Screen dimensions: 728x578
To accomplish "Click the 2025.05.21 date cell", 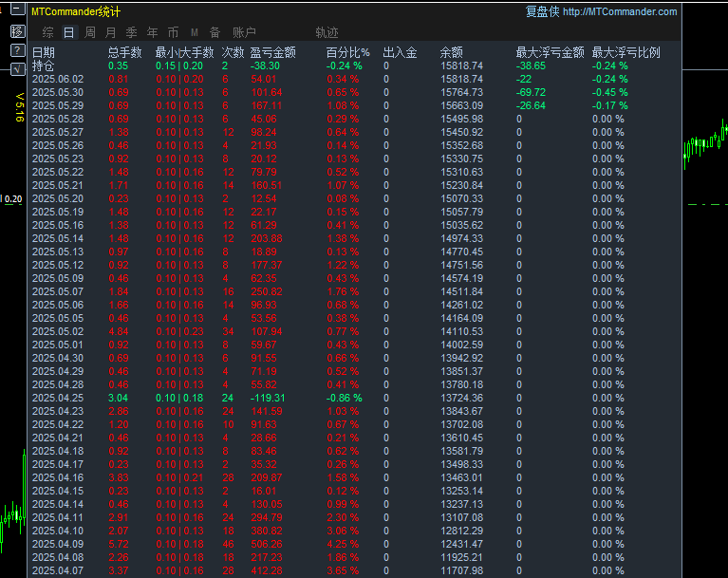I will (58, 185).
